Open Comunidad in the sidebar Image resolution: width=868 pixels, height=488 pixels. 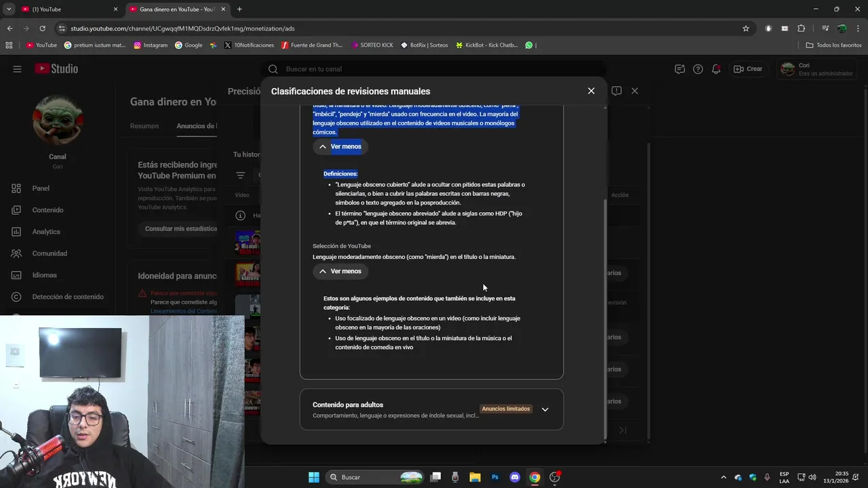pyautogui.click(x=50, y=253)
